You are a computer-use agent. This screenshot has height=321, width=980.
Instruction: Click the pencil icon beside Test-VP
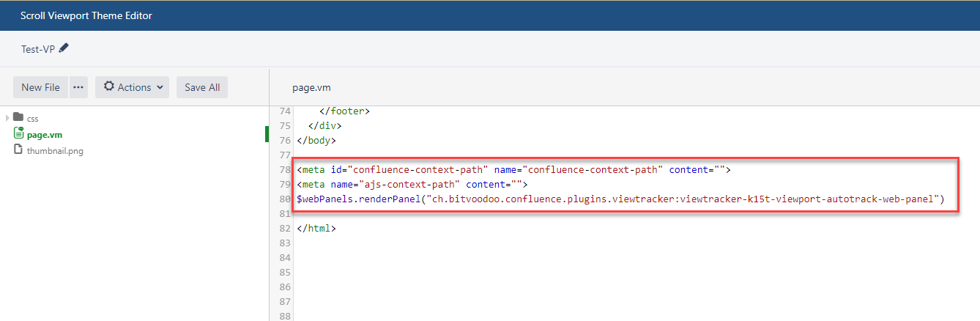click(x=64, y=48)
